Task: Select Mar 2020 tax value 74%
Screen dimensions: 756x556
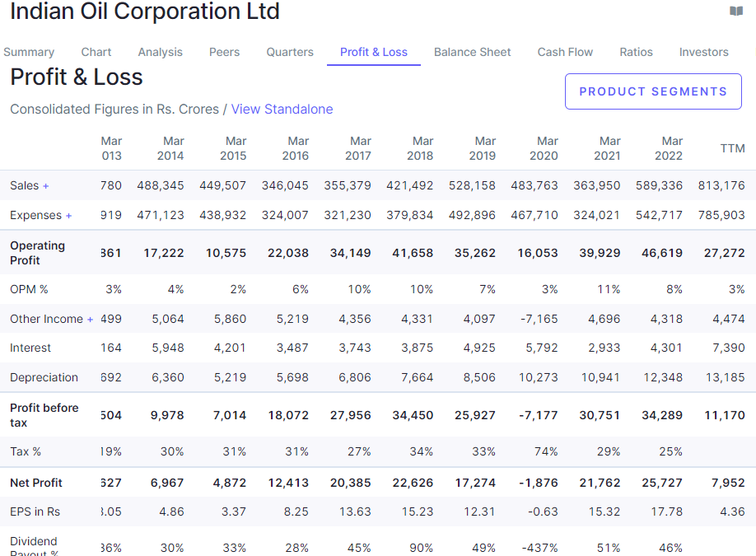Action: tap(546, 452)
